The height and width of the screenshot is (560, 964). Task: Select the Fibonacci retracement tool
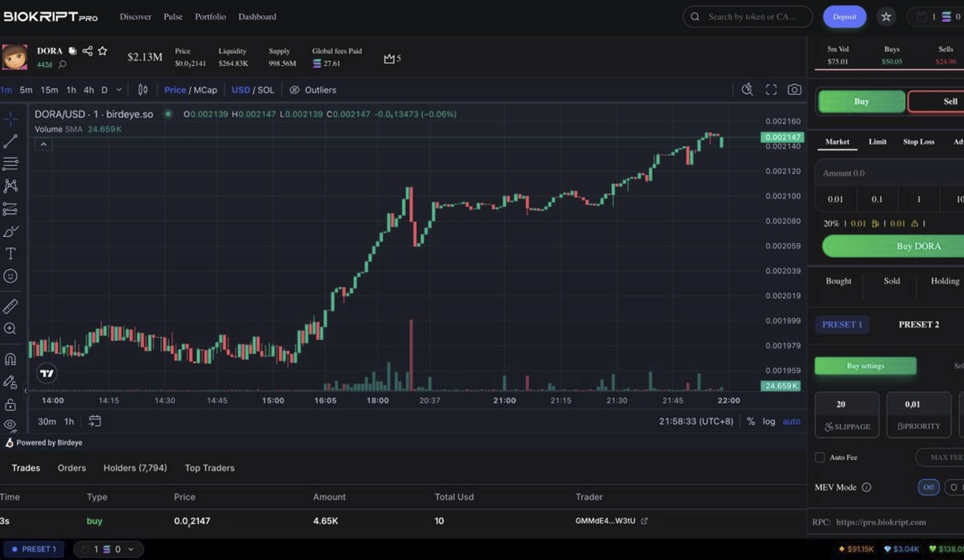(x=10, y=164)
